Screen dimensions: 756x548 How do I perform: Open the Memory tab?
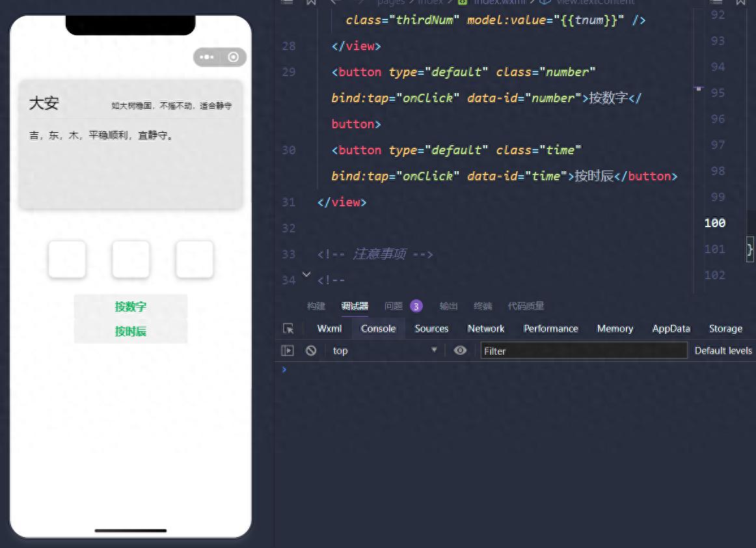tap(615, 329)
